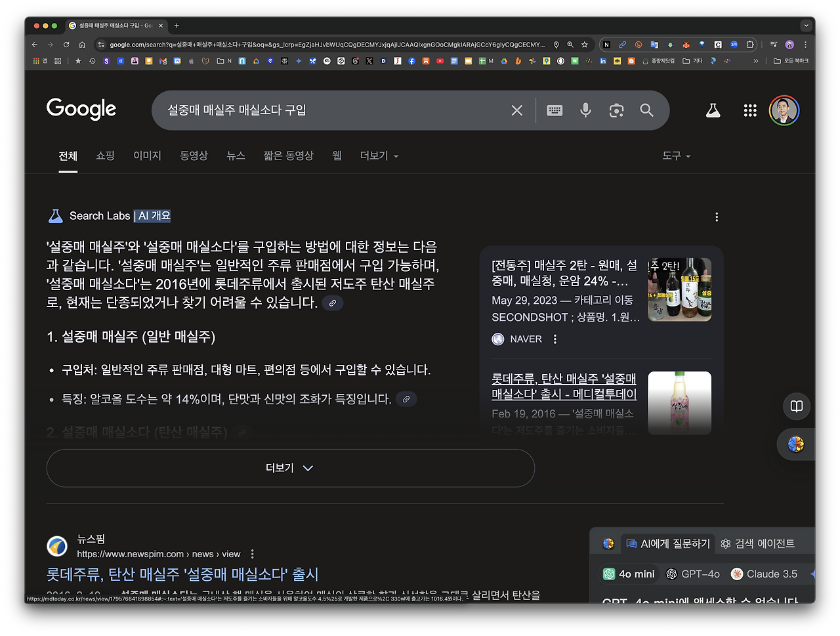The height and width of the screenshot is (636, 840).
Task: Switch to the 이미지 tab
Action: 147,156
